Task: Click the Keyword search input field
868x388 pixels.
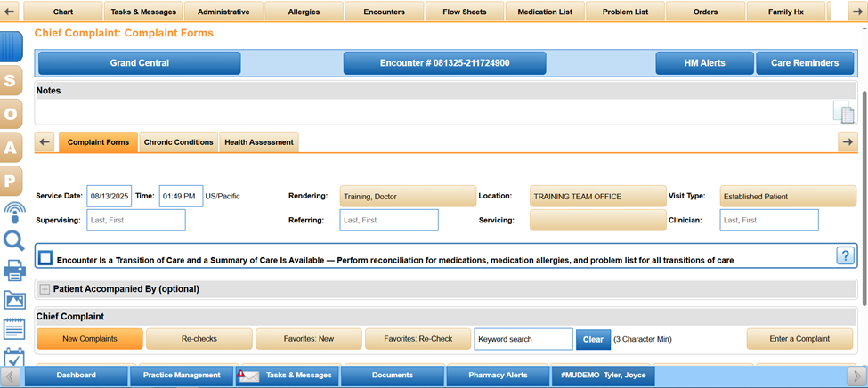Action: point(523,339)
